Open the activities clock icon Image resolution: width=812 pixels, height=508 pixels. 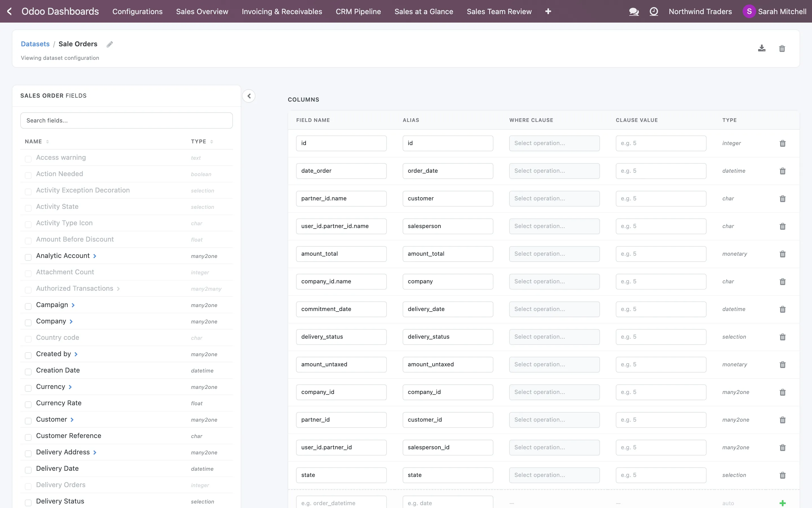(x=654, y=11)
